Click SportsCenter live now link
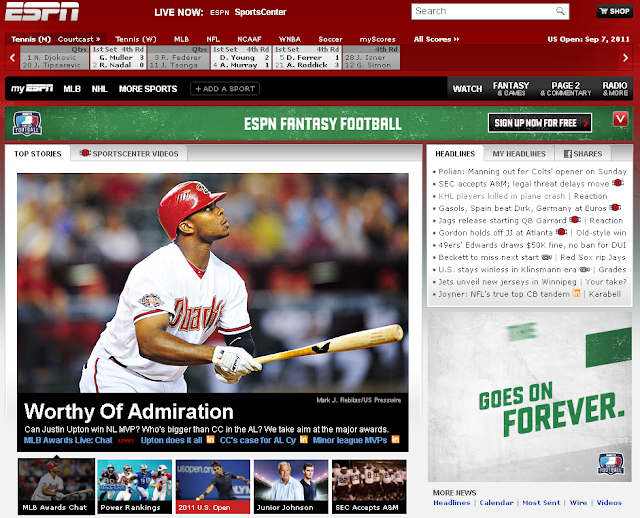The image size is (640, 518). tap(260, 12)
